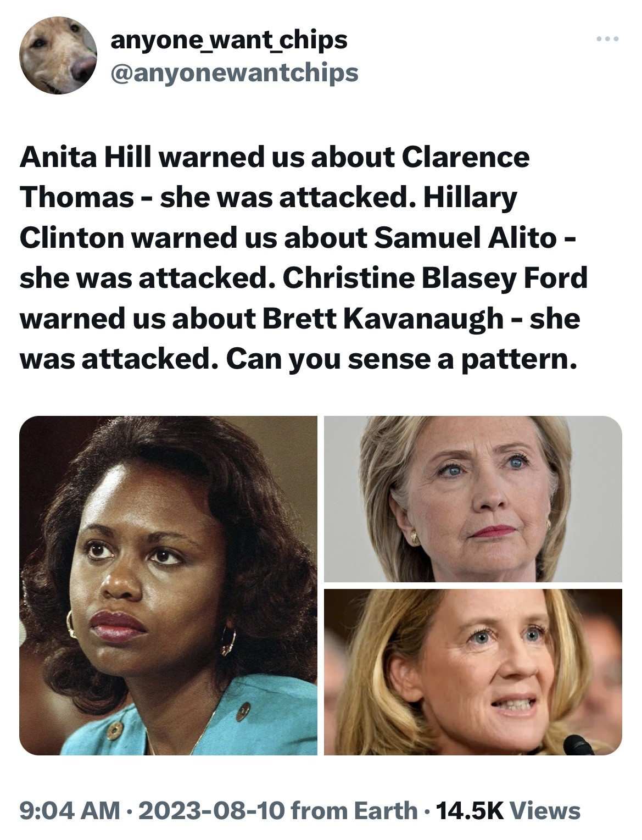Click the "Christine Blasey Ford" text

tap(434, 279)
